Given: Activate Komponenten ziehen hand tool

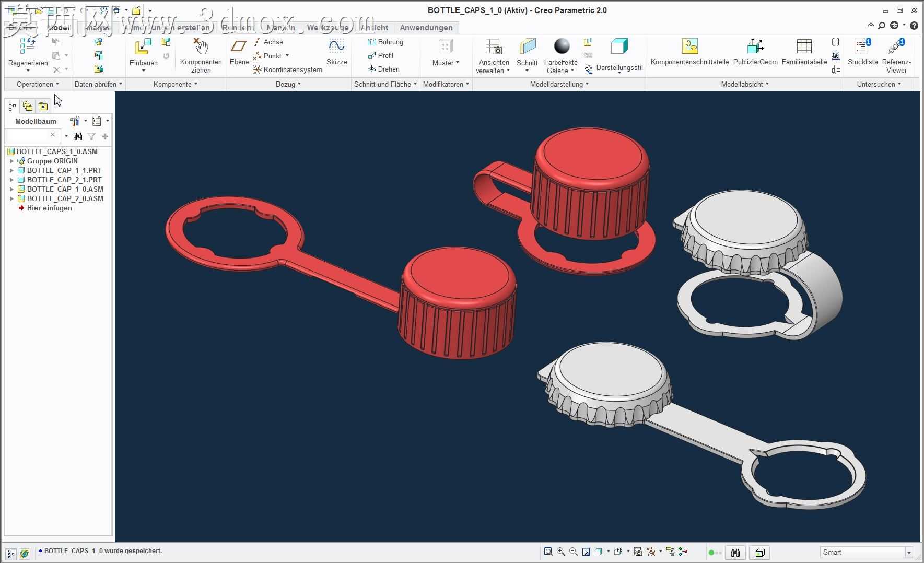Looking at the screenshot, I should click(201, 46).
